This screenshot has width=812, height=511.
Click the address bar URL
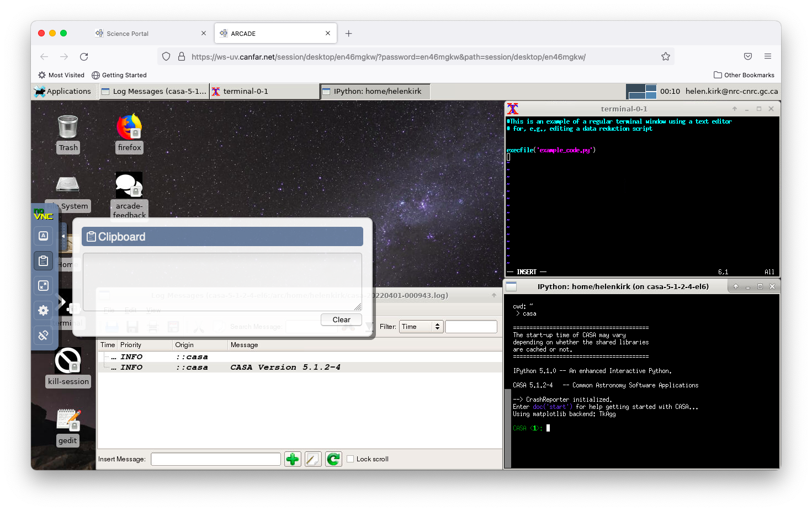[389, 57]
